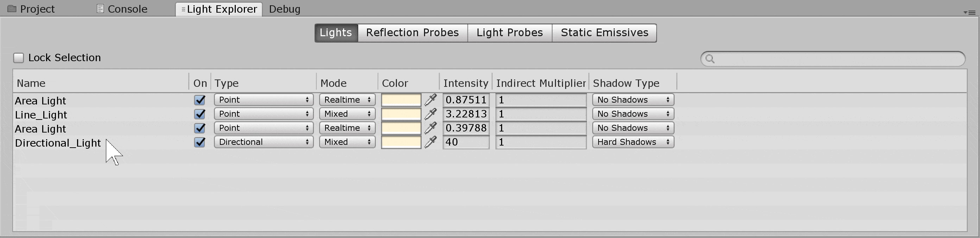
Task: Open the Line_Light color swatch
Action: click(401, 114)
